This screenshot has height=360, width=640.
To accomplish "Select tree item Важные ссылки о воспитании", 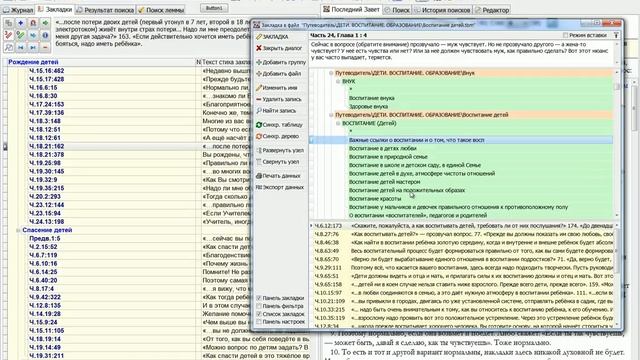I will [x=416, y=140].
